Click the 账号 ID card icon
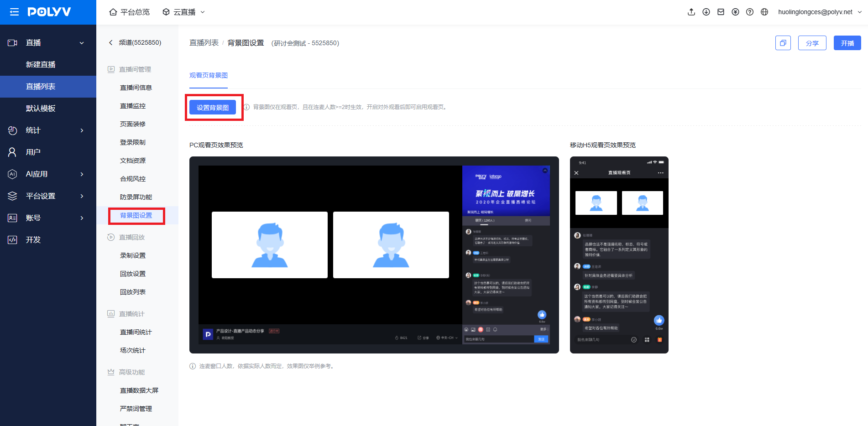 click(x=12, y=218)
